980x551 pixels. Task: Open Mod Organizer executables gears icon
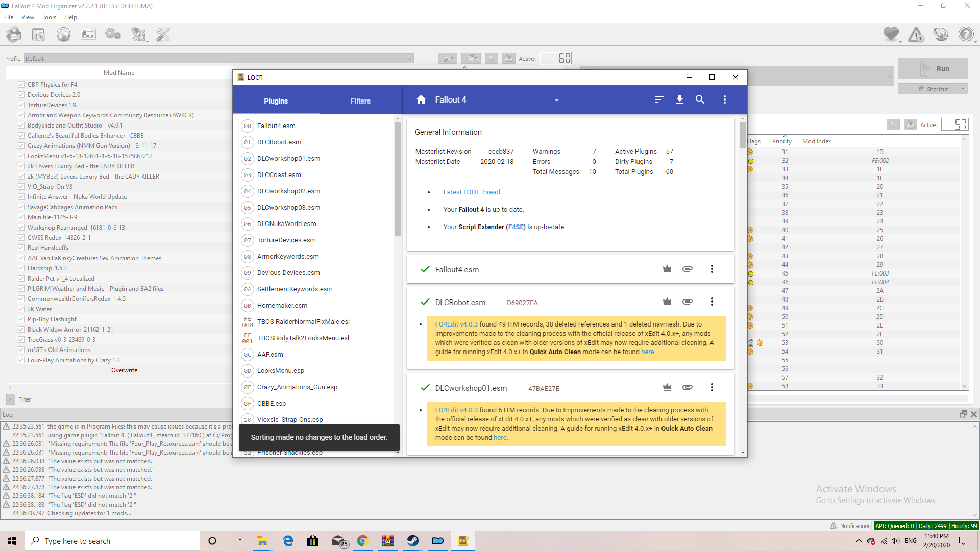click(113, 35)
